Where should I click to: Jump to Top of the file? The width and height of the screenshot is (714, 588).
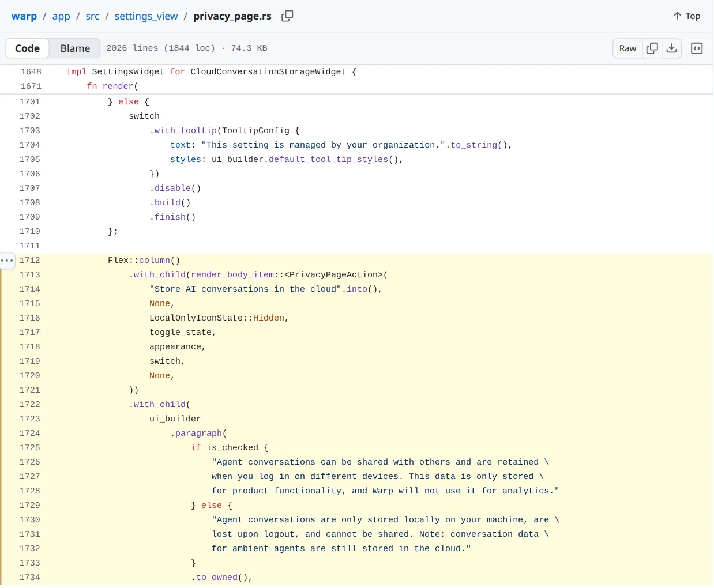(x=686, y=16)
